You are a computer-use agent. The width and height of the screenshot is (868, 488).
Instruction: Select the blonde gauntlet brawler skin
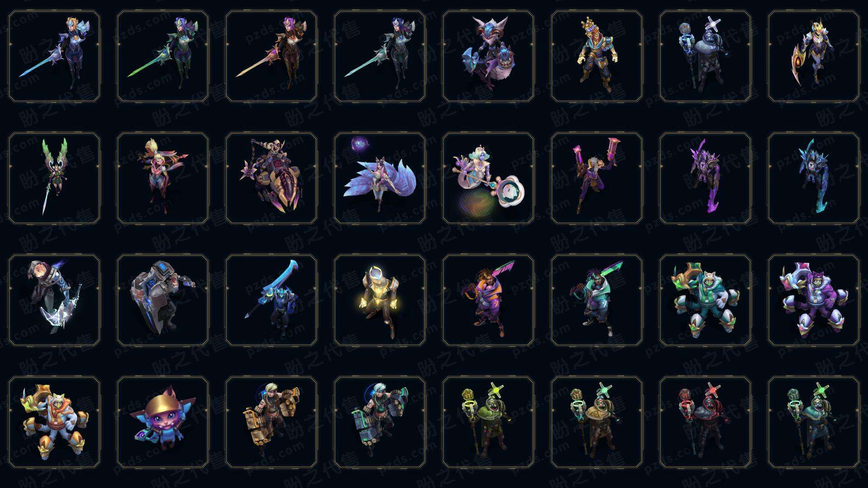coord(271,422)
